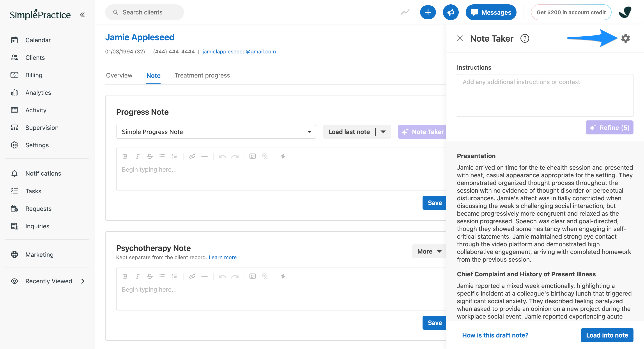This screenshot has height=349, width=644.
Task: Collapse the sidebar with the double chevron
Action: [x=82, y=15]
